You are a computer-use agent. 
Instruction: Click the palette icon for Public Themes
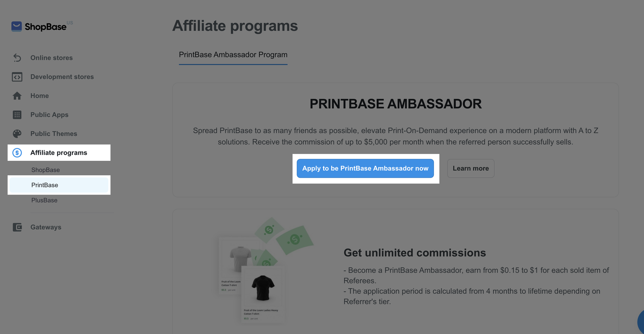(17, 134)
